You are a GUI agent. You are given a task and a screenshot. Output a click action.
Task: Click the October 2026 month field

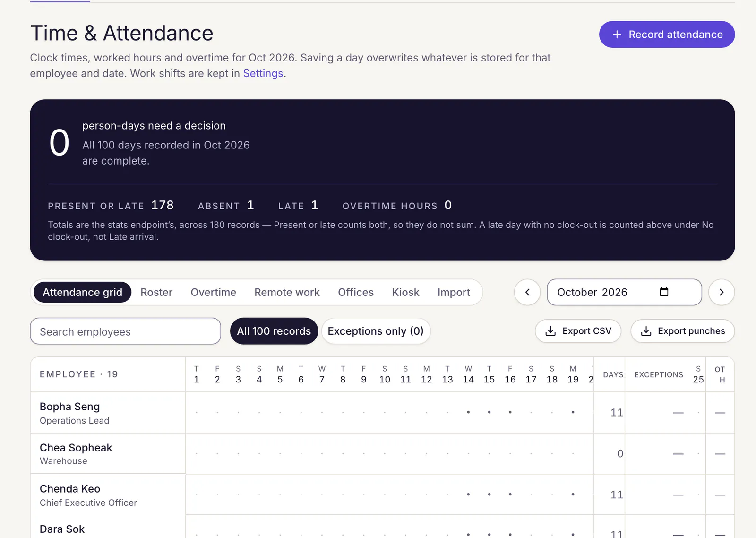[x=624, y=292]
